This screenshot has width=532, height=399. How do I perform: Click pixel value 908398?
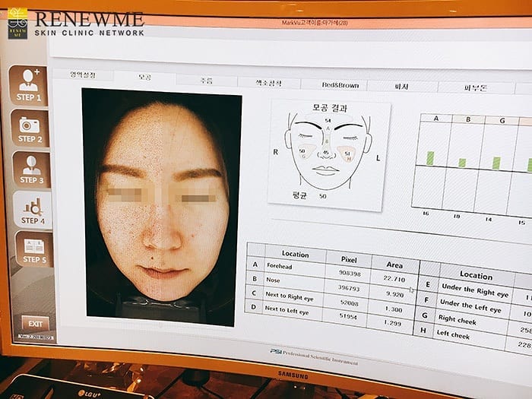(350, 273)
